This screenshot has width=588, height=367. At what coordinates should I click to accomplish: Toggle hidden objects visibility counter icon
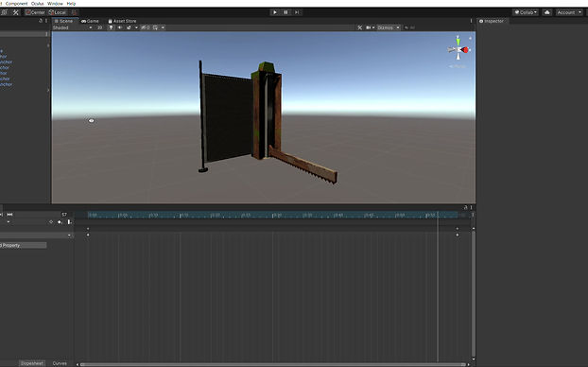coord(146,27)
